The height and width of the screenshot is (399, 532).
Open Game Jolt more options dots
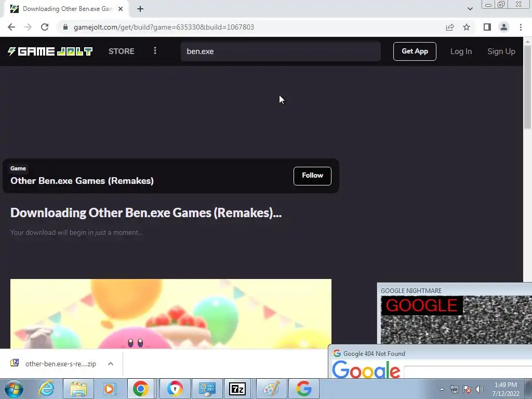[x=155, y=50]
